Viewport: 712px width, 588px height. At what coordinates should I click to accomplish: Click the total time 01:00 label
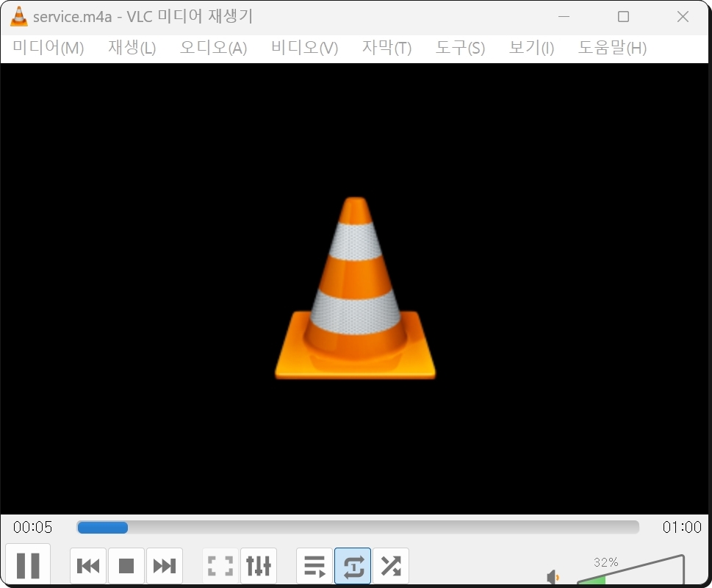(682, 527)
